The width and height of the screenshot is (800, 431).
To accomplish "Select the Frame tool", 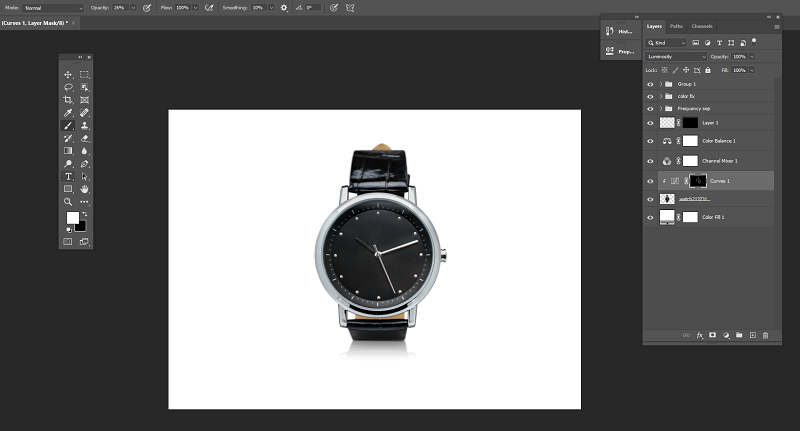I will coord(84,100).
